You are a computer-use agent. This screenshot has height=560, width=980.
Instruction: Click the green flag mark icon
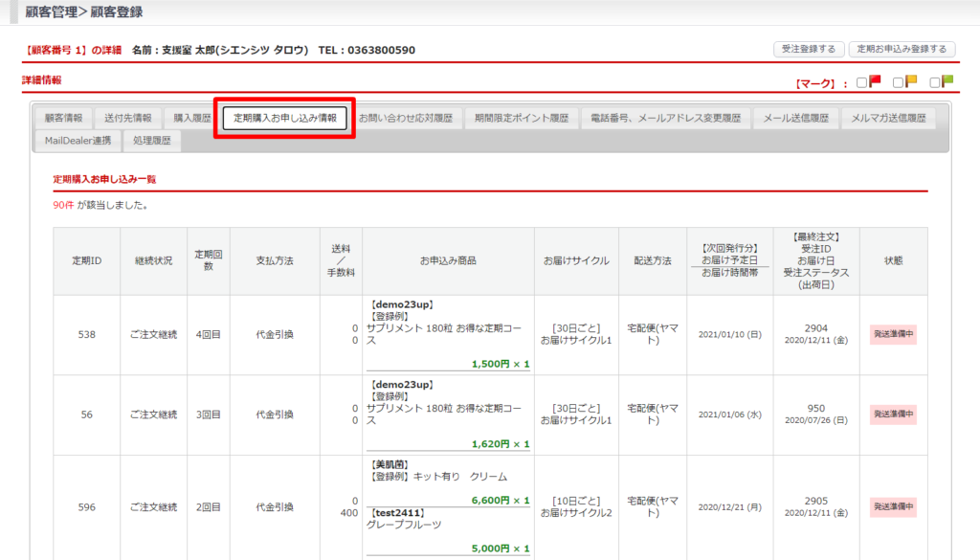click(947, 81)
